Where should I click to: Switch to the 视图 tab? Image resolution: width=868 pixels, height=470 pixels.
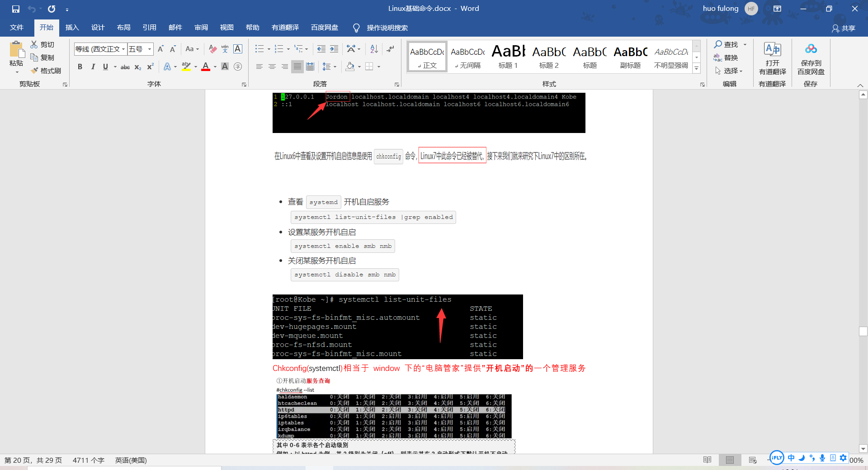tap(227, 28)
